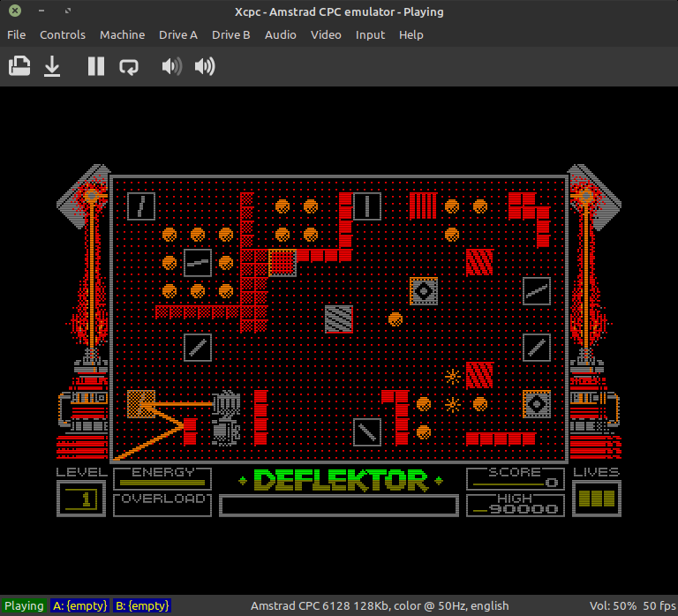Click the orange-framed red grid block
The image size is (678, 616).
coord(282,262)
